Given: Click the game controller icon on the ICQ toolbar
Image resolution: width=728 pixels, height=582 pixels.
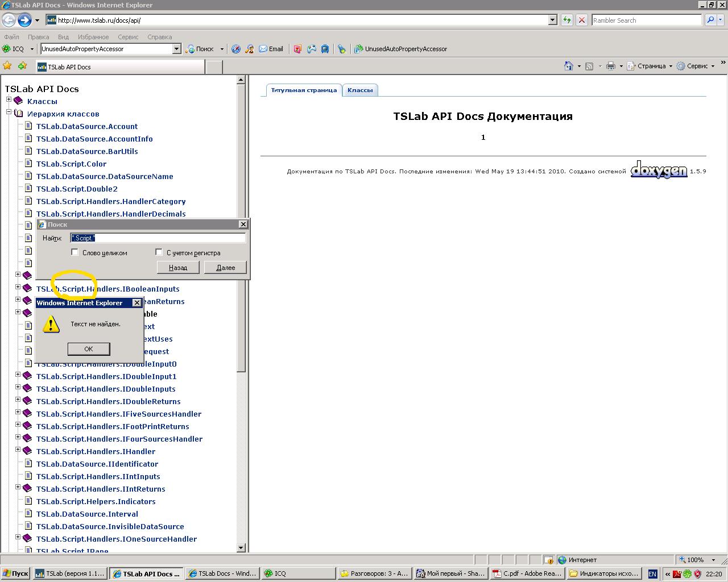Looking at the screenshot, I should 312,49.
